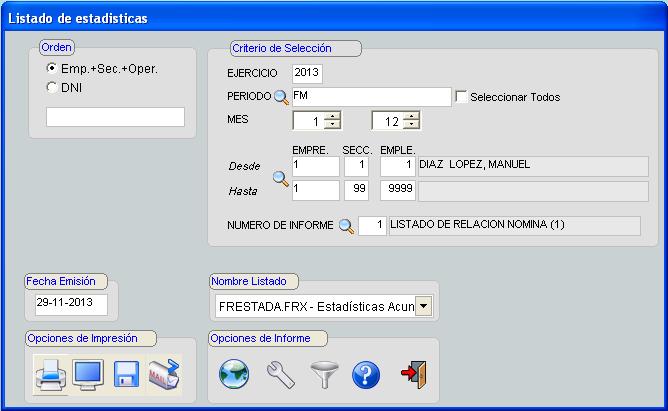Viewport: 668px width, 411px height.
Task: Click the Desde EMPLE. field
Action: click(x=397, y=166)
